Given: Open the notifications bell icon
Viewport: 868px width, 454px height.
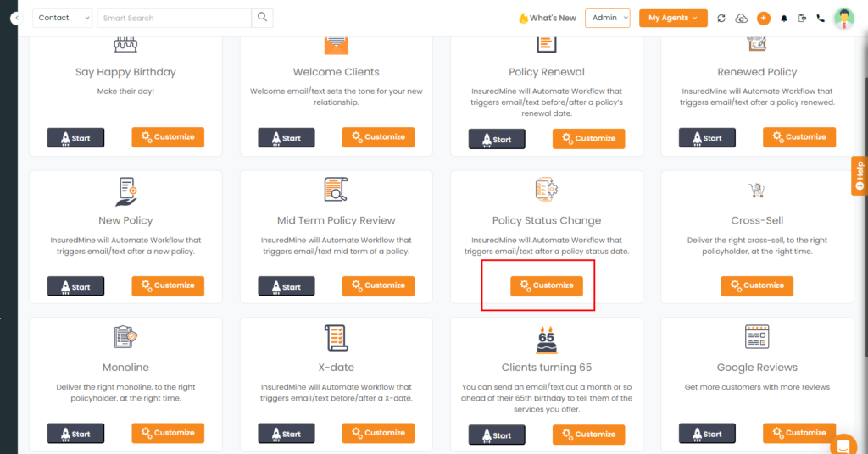Looking at the screenshot, I should click(784, 19).
